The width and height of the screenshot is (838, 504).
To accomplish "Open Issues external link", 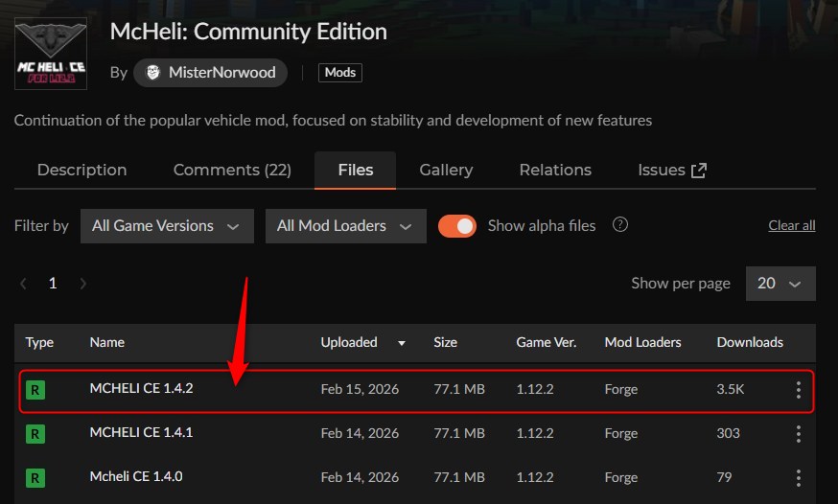I will [x=672, y=170].
